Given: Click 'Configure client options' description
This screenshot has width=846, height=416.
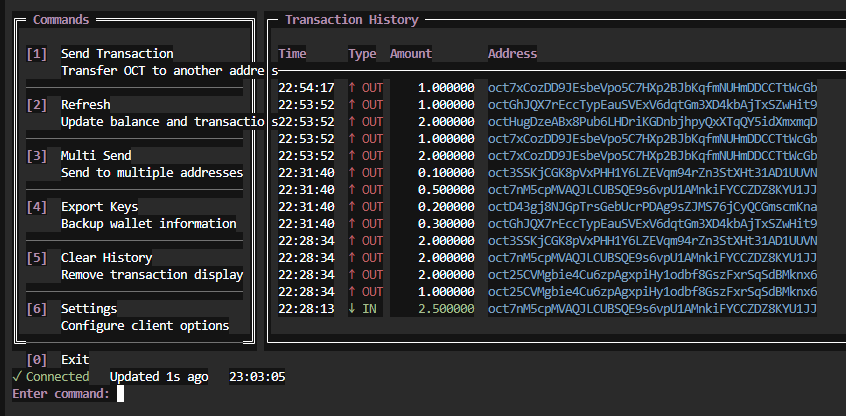Looking at the screenshot, I should 145,325.
